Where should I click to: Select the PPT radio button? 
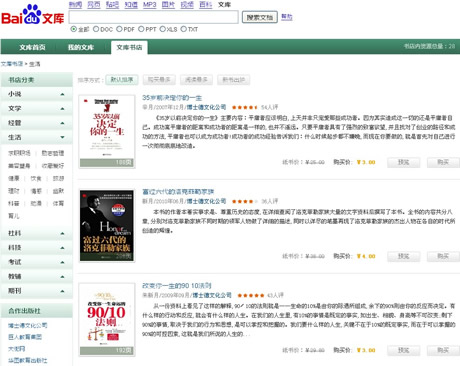coord(141,29)
